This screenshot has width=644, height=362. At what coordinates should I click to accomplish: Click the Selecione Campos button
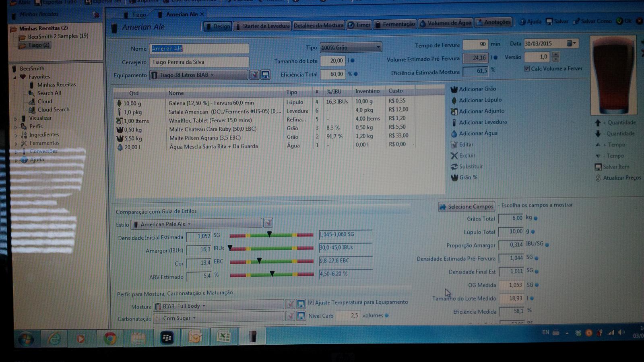(x=466, y=206)
